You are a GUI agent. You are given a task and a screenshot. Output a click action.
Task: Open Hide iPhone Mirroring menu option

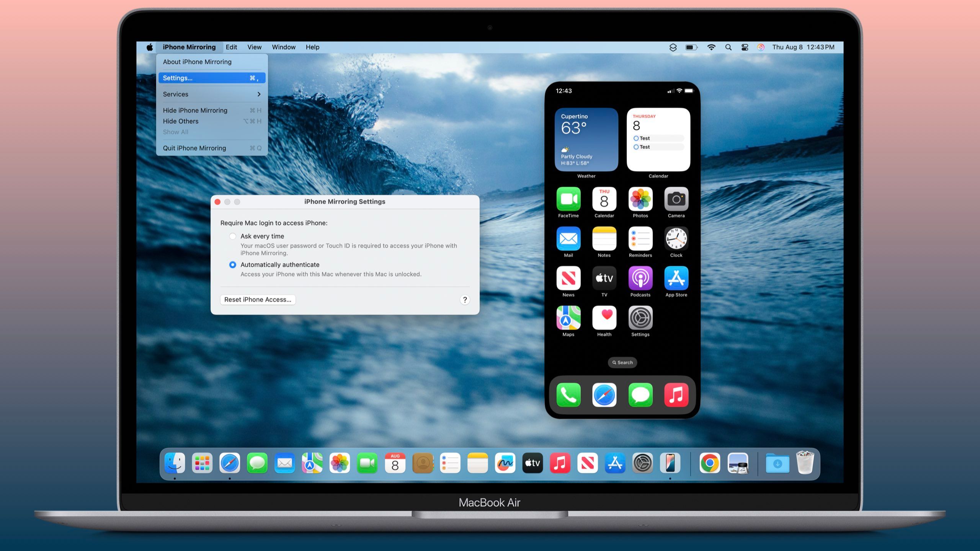(194, 110)
